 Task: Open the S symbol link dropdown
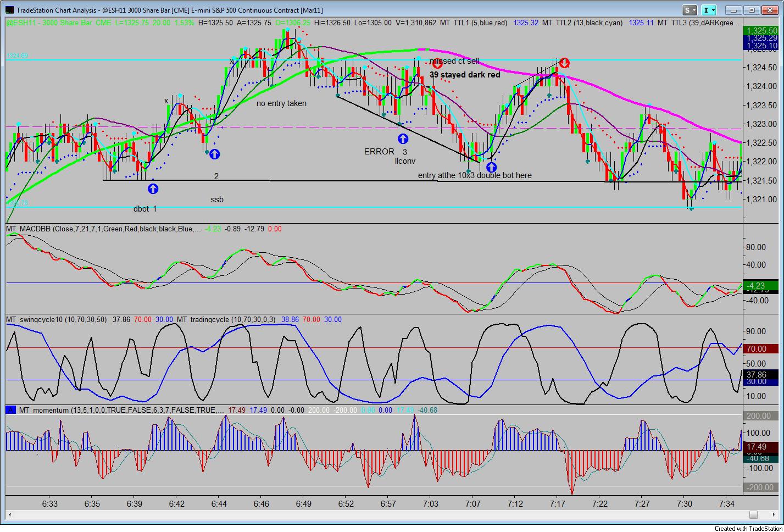click(690, 10)
